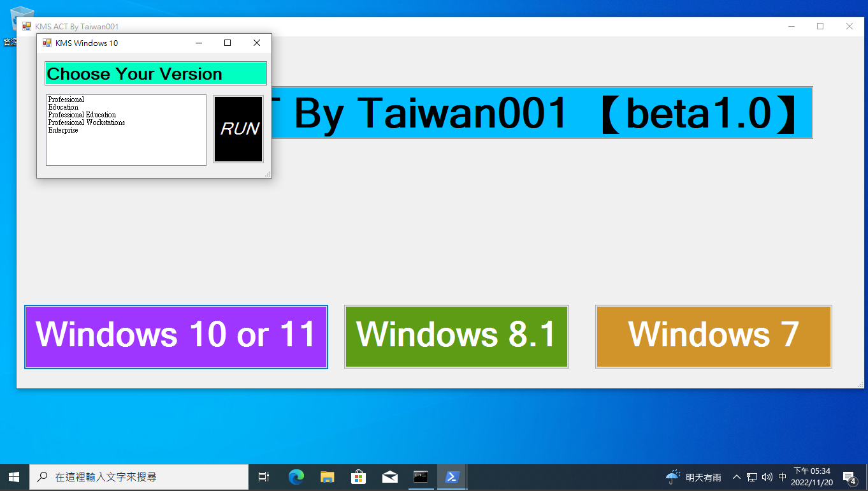Open the weather widget in the taskbar
Screen dimensions: 868x491
pyautogui.click(x=694, y=477)
